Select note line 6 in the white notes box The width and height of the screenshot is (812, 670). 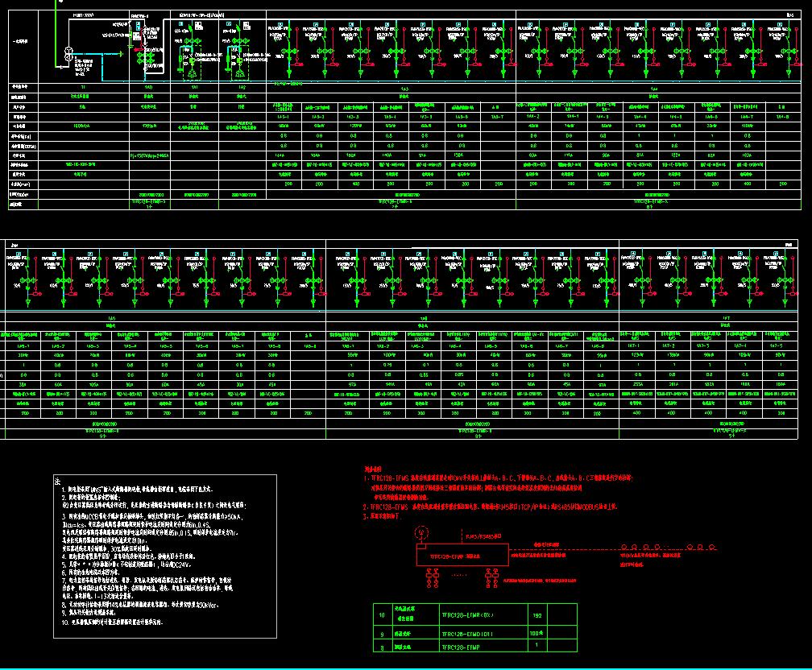[x=90, y=572]
